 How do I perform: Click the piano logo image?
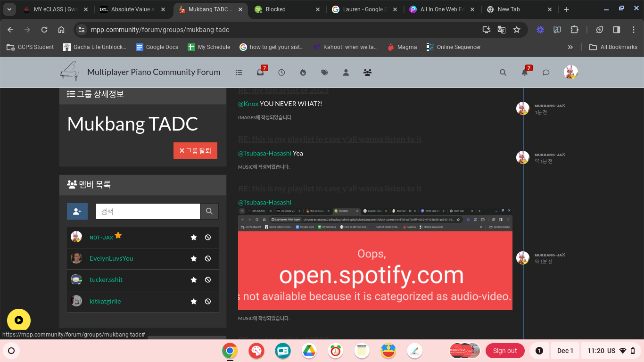click(x=70, y=71)
